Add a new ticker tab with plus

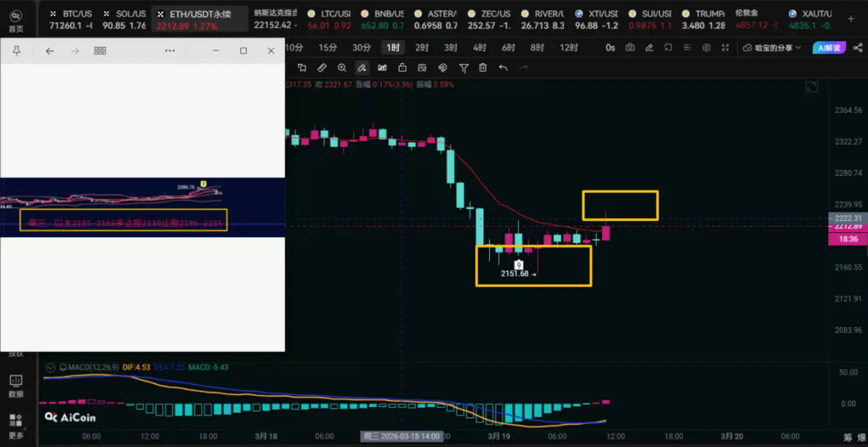(x=851, y=19)
